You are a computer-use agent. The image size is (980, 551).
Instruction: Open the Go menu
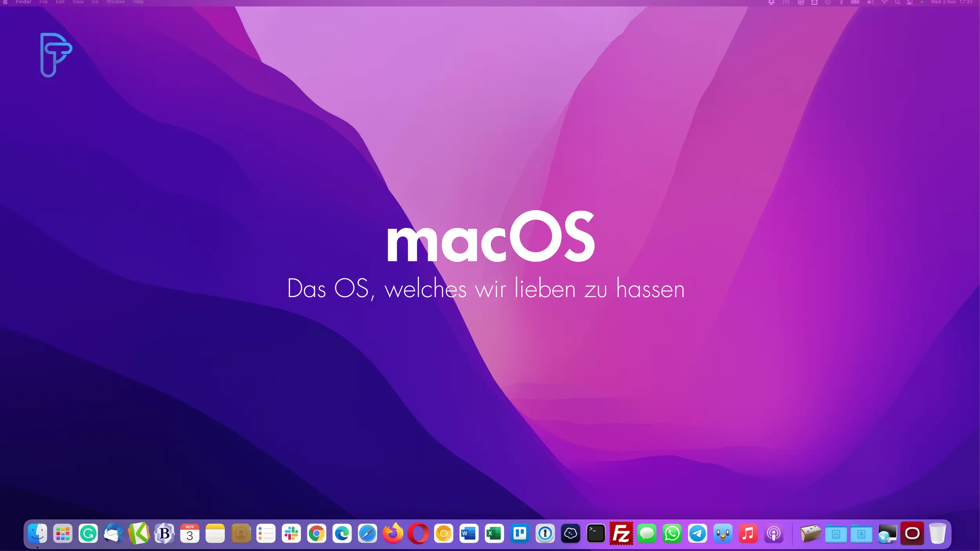95,2
